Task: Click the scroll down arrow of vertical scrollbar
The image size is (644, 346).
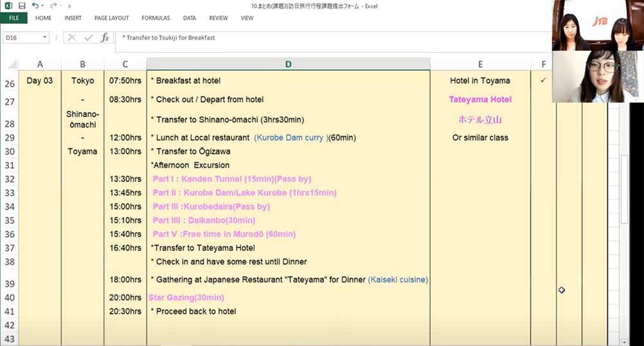Action: click(625, 341)
